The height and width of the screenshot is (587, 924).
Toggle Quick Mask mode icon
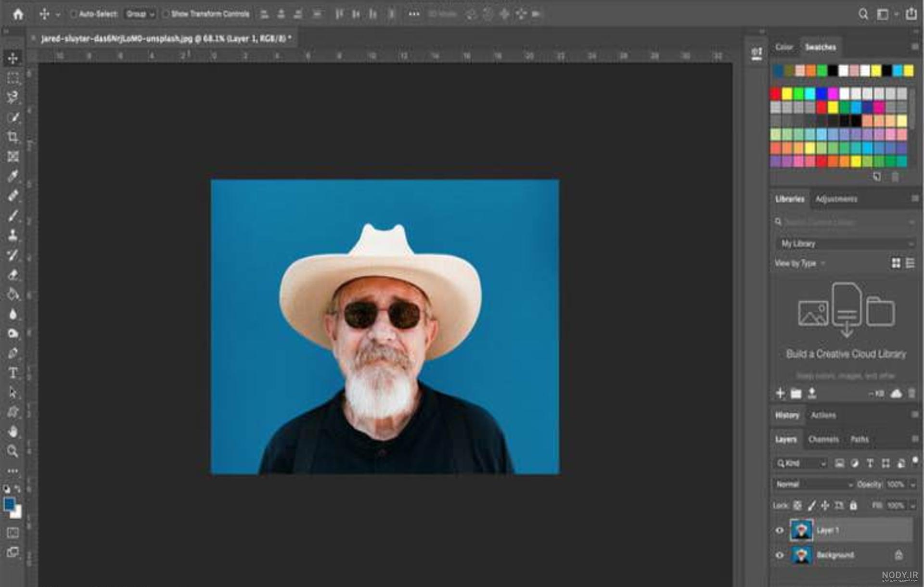tap(13, 533)
